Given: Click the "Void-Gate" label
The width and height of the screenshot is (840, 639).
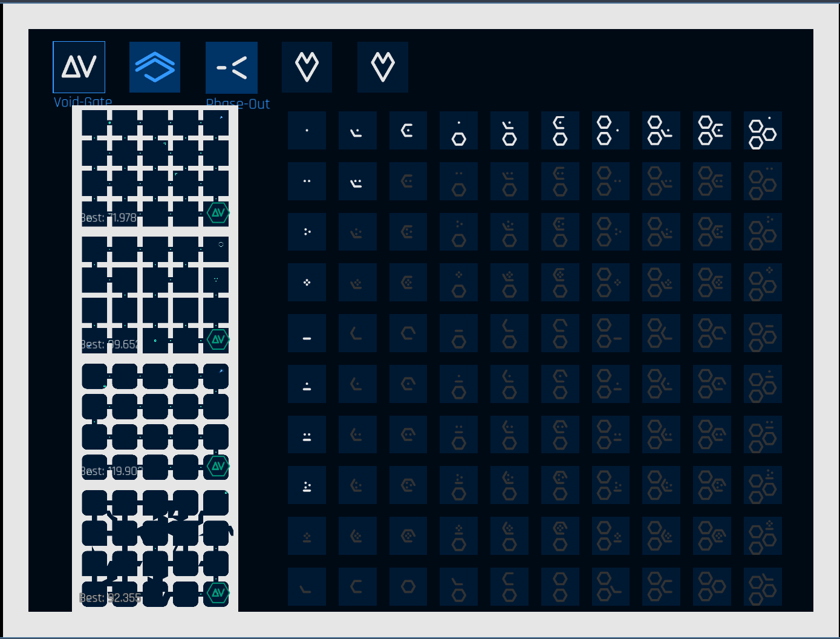Looking at the screenshot, I should pyautogui.click(x=83, y=102).
